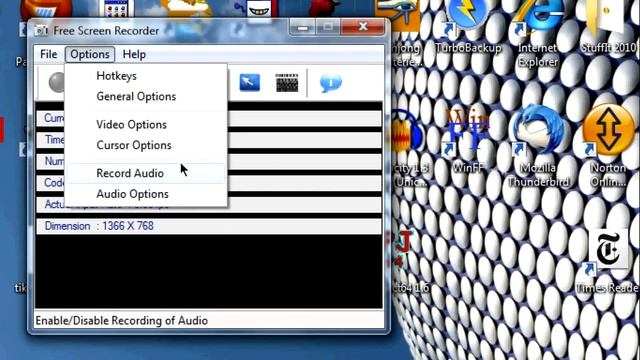This screenshot has height=360, width=640.
Task: Minimize the Free Screen Recorder window
Action: pyautogui.click(x=302, y=27)
